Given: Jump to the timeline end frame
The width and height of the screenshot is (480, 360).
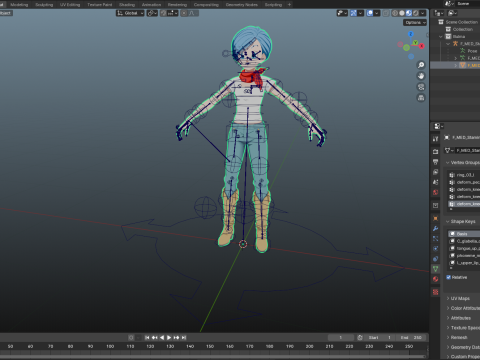Looking at the screenshot, I should click(184, 338).
